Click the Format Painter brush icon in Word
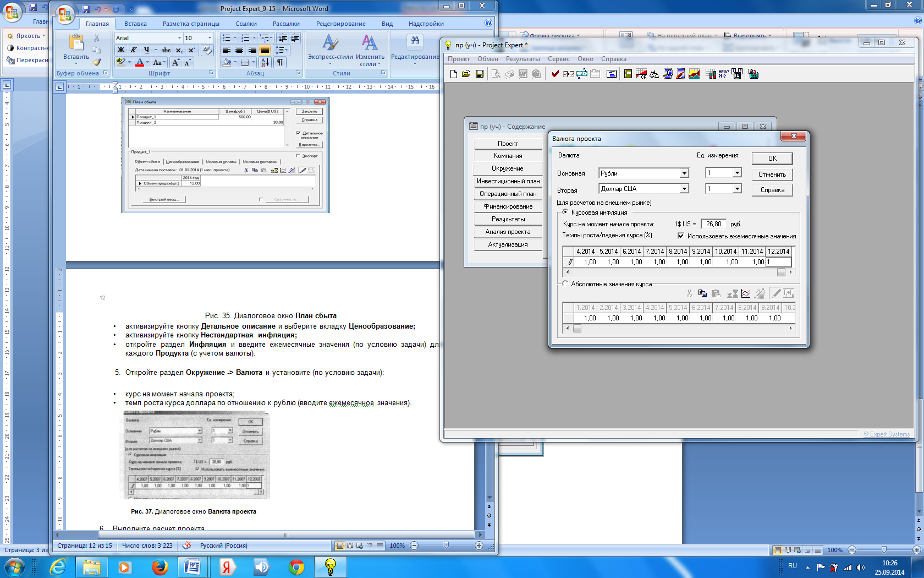The image size is (924, 578). coord(97,62)
